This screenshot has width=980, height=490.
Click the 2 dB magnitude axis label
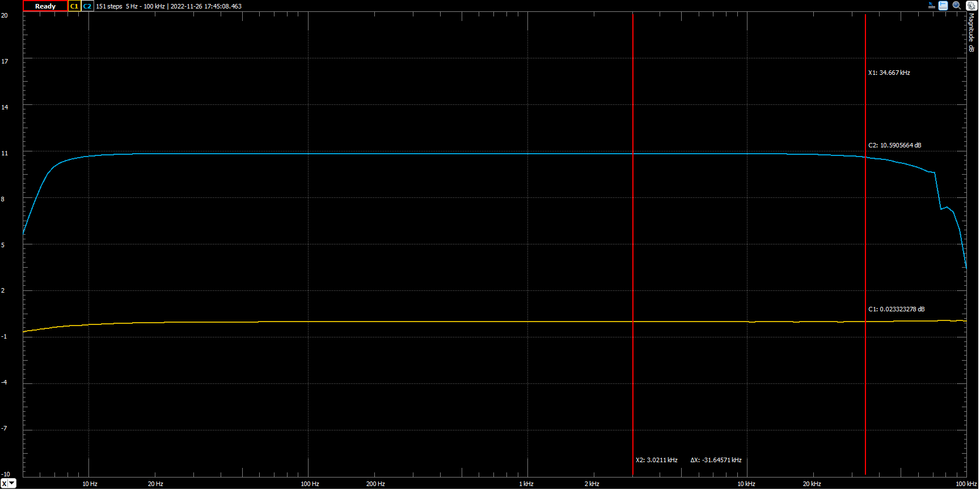pos(3,290)
